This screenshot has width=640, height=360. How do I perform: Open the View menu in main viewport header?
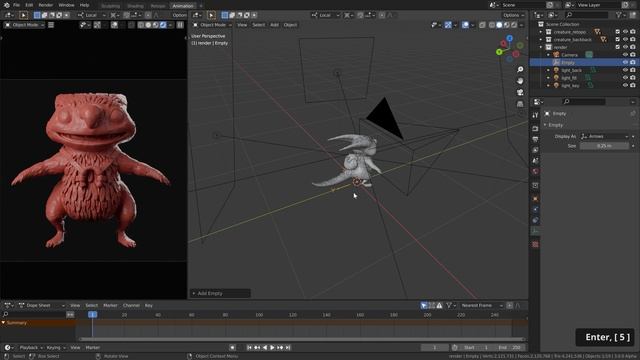click(242, 25)
